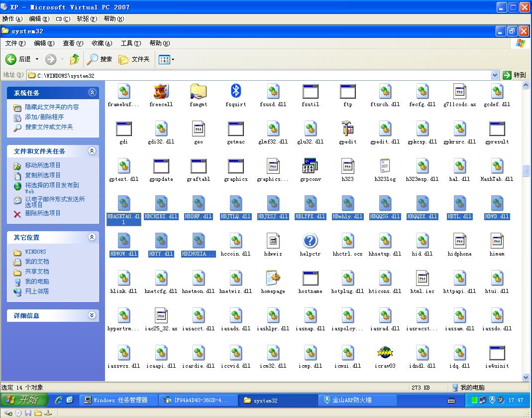Expand the 详细信息 panel

[x=92, y=315]
